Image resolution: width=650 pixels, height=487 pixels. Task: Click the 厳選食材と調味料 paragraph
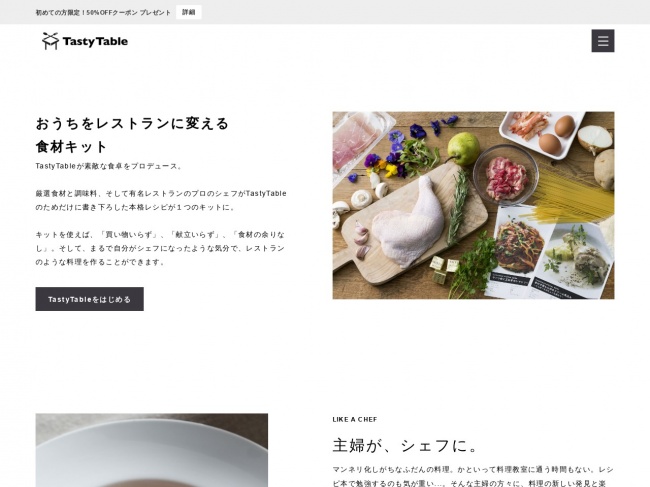[161, 200]
